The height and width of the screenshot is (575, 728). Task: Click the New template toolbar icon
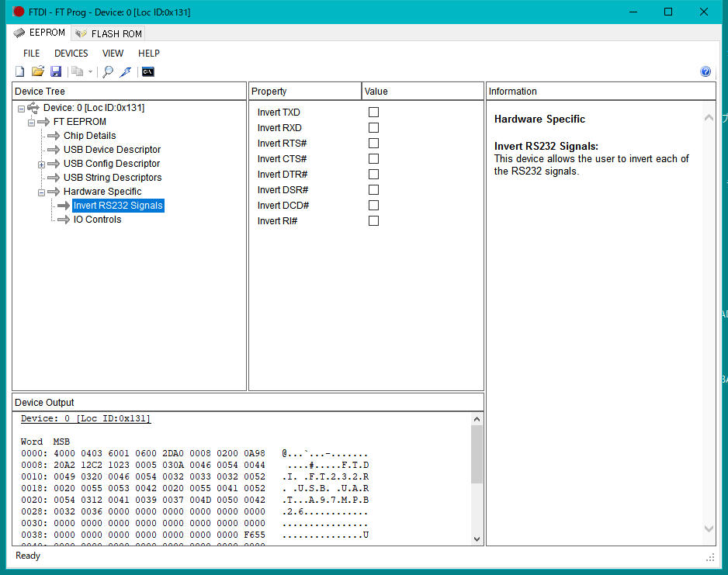(x=20, y=72)
